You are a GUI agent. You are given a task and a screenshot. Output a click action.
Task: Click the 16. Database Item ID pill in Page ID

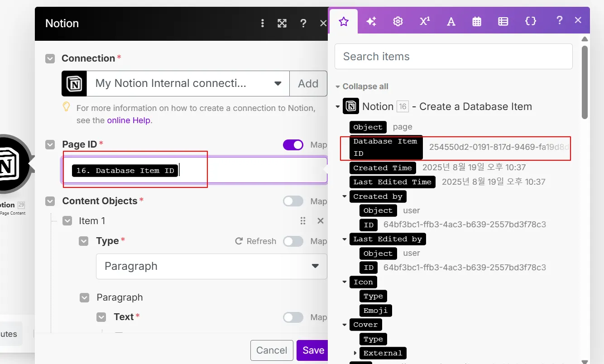tap(125, 171)
